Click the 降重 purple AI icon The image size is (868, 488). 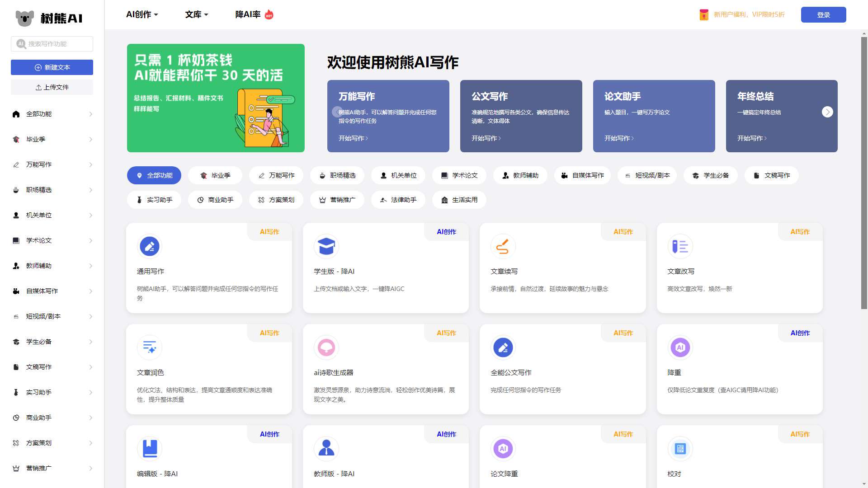680,347
